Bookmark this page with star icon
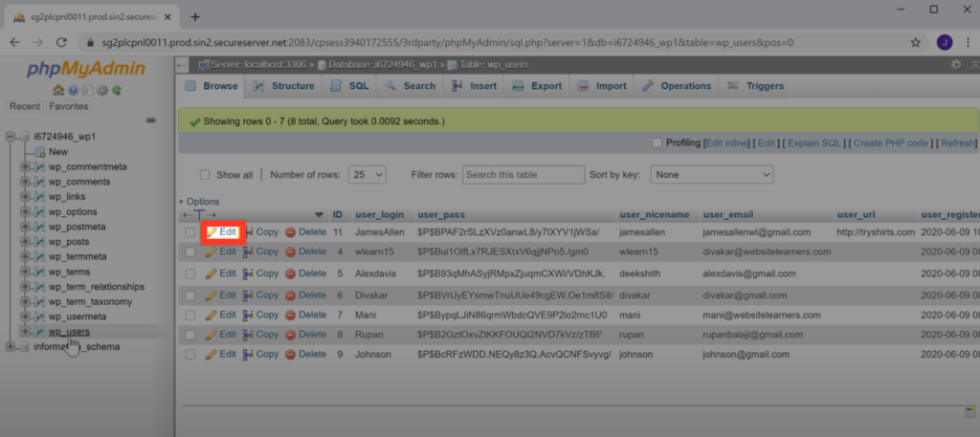This screenshot has height=437, width=980. coord(915,42)
